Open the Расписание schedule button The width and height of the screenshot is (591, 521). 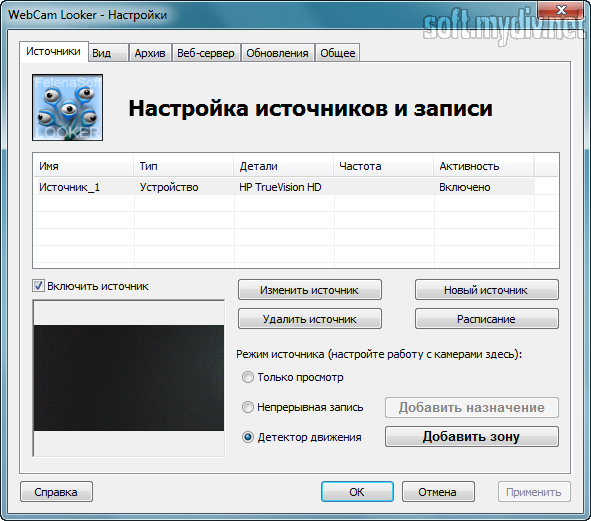(x=487, y=319)
